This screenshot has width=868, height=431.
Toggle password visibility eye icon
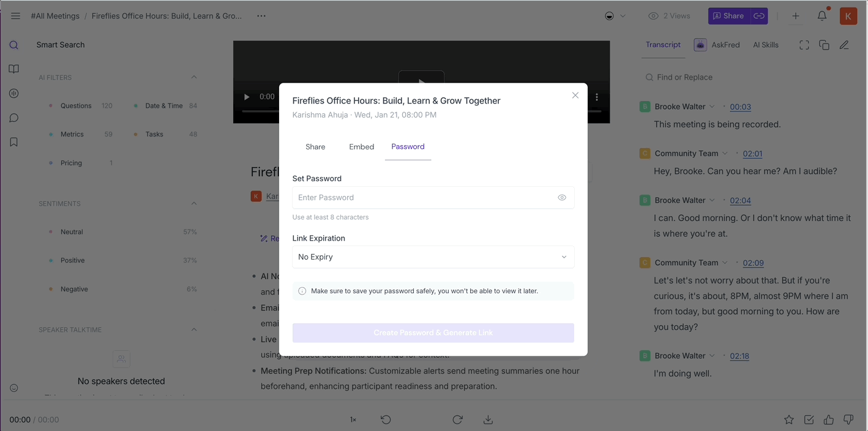pyautogui.click(x=562, y=197)
